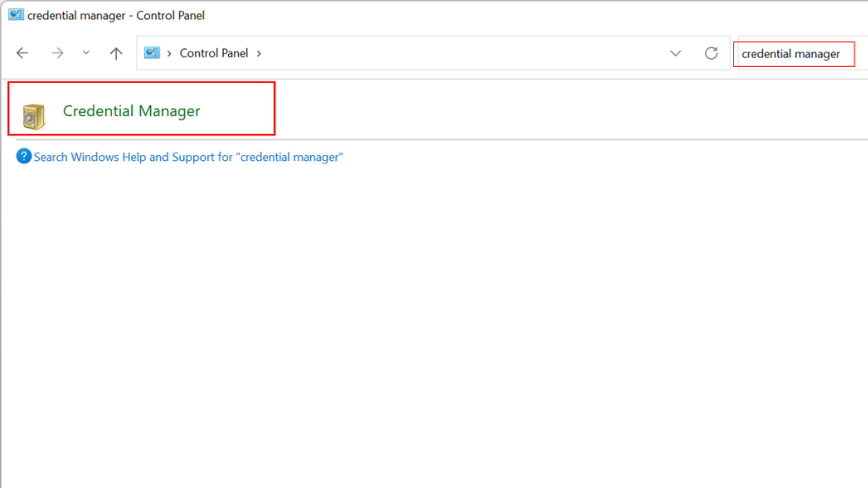Refresh the Control Panel search results
The width and height of the screenshot is (868, 488).
[711, 53]
